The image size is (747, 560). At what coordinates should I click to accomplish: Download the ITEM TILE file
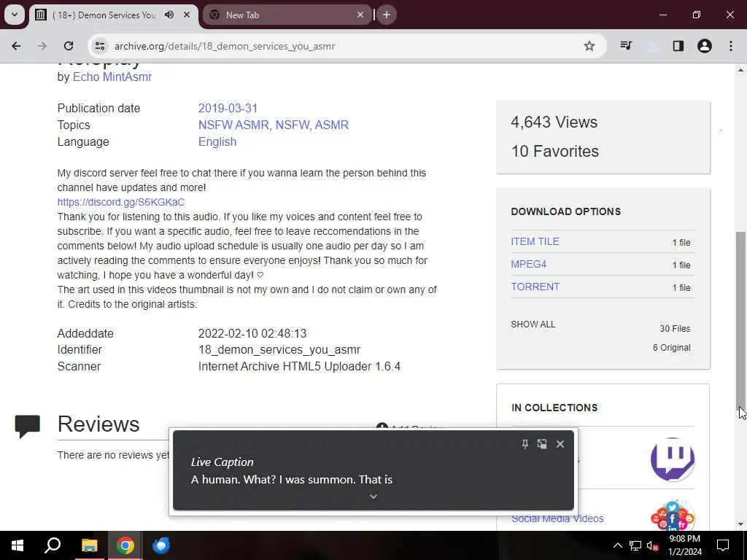(x=535, y=241)
